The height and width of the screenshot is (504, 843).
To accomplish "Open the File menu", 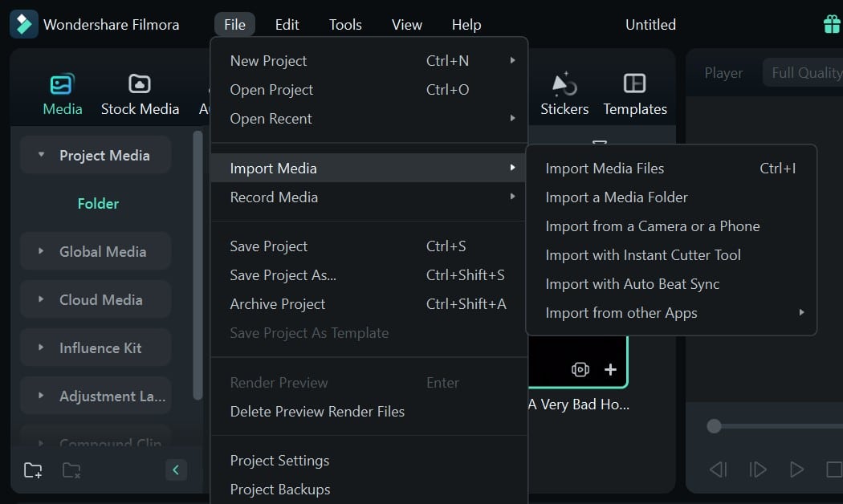I will [235, 25].
